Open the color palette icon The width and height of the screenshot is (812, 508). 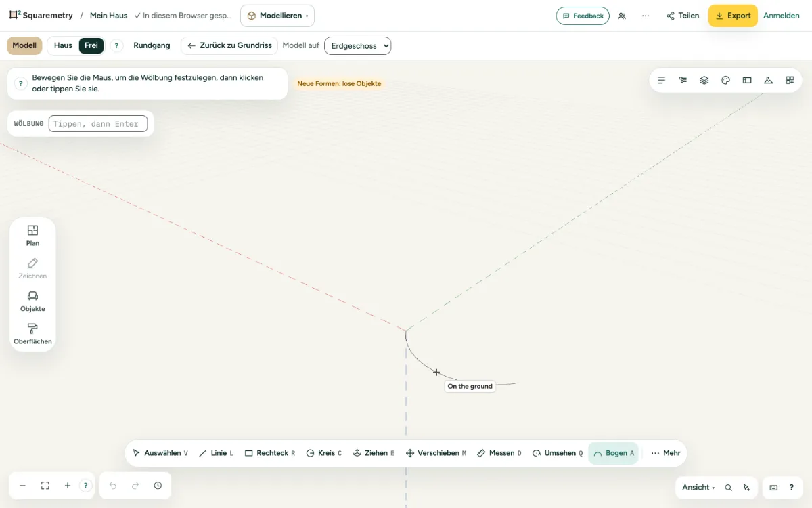pyautogui.click(x=725, y=80)
